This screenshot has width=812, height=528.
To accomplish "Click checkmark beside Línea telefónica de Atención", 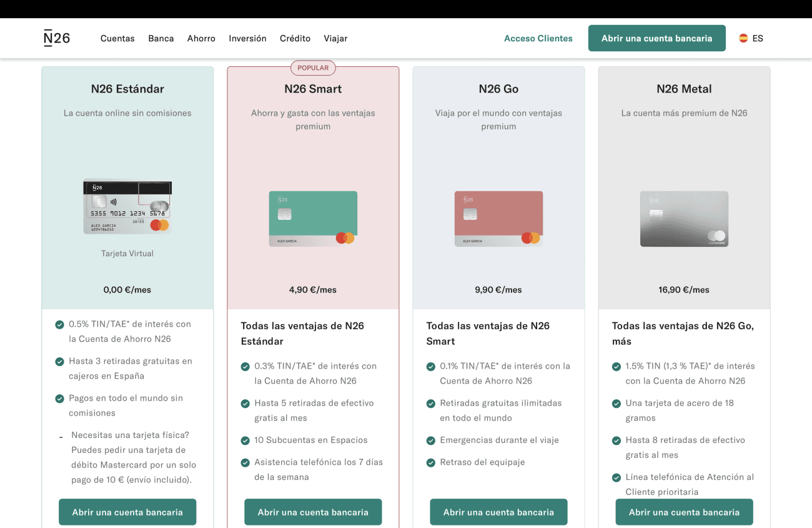I will (x=616, y=477).
